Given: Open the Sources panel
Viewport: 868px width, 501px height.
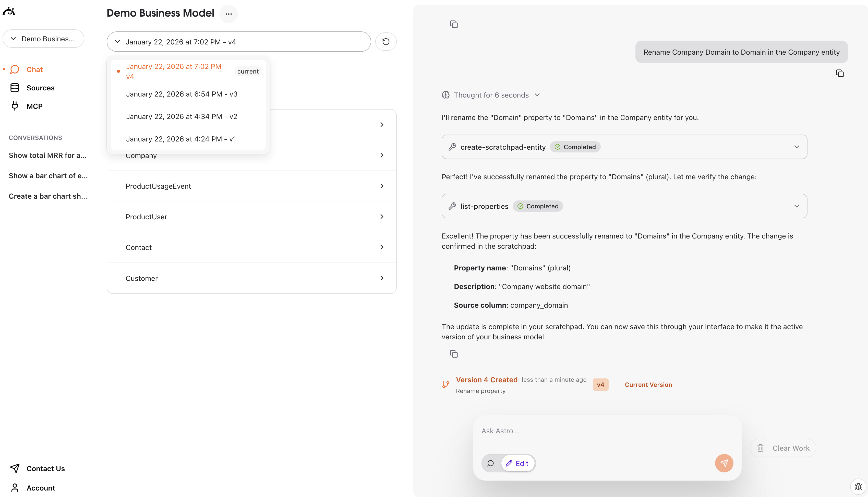Looking at the screenshot, I should [x=40, y=88].
